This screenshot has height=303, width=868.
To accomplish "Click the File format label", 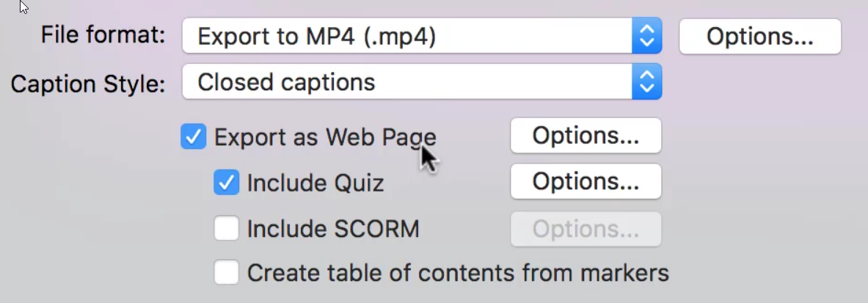I will tap(103, 35).
